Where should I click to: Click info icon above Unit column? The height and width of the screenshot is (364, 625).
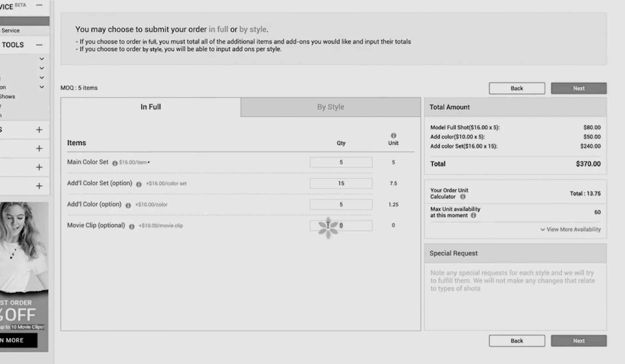(x=393, y=136)
